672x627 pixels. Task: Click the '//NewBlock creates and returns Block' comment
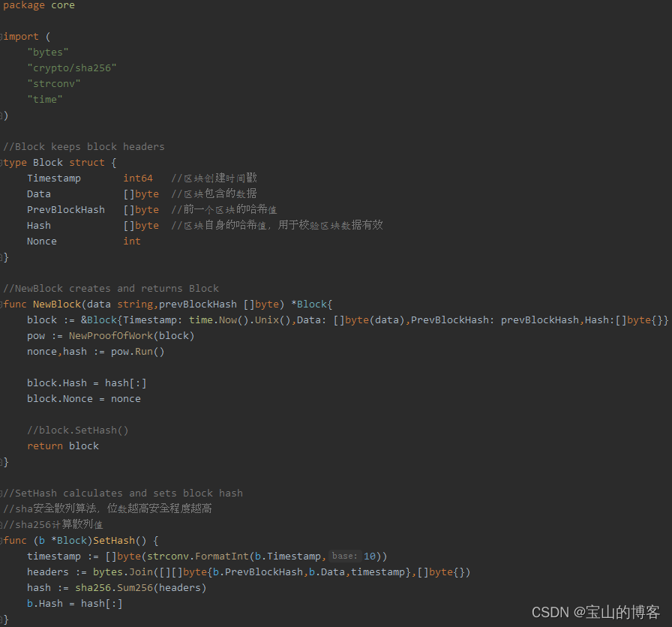pyautogui.click(x=111, y=289)
